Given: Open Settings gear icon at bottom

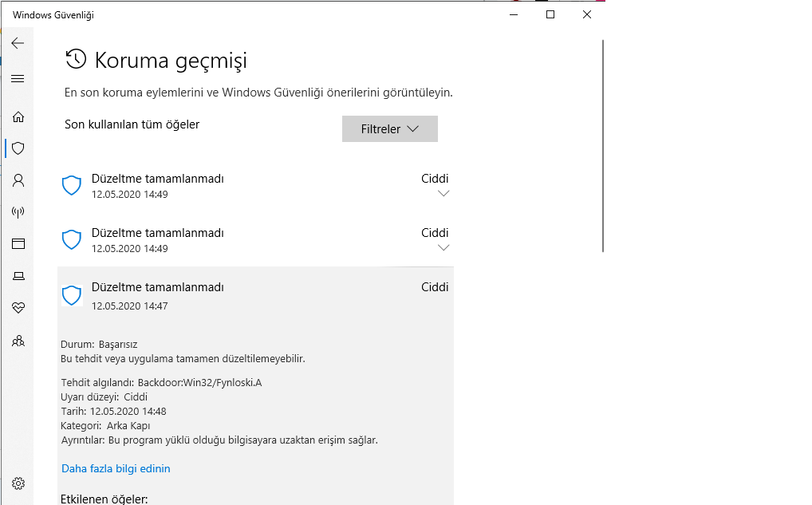Looking at the screenshot, I should pos(18,483).
